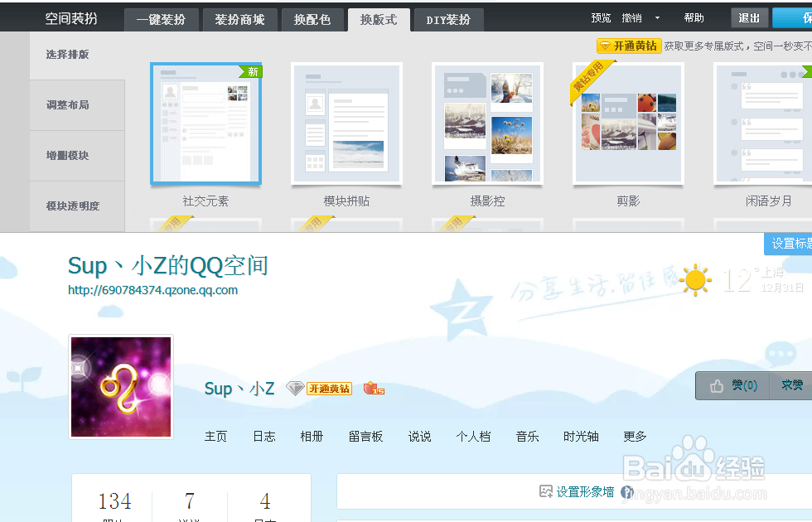The height and width of the screenshot is (522, 812).
Task: Switch to the DIY装扮 tab
Action: pyautogui.click(x=447, y=19)
